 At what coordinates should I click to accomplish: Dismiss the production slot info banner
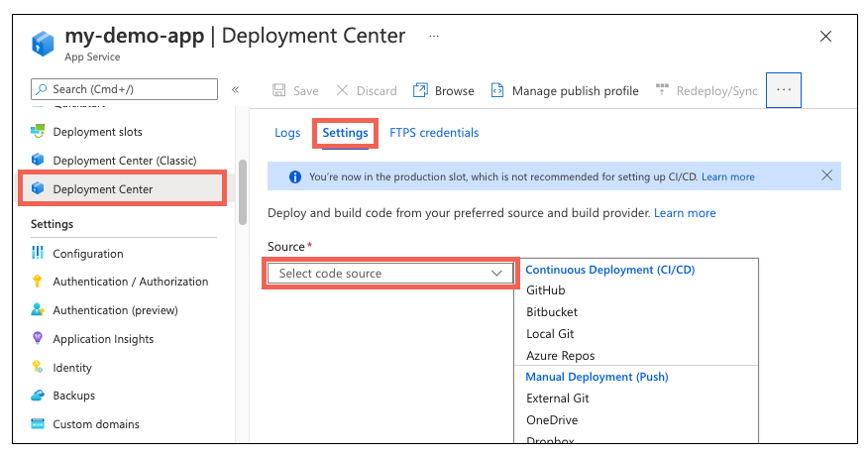(826, 175)
